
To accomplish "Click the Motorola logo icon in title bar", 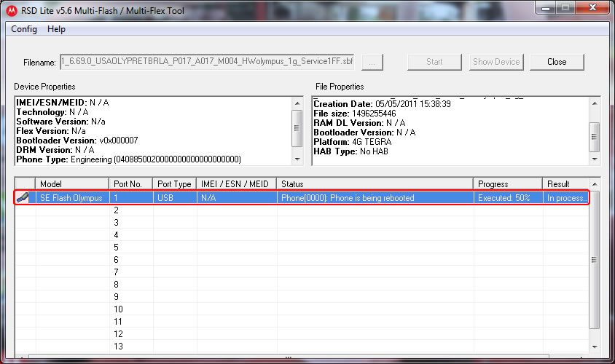I will coord(12,11).
